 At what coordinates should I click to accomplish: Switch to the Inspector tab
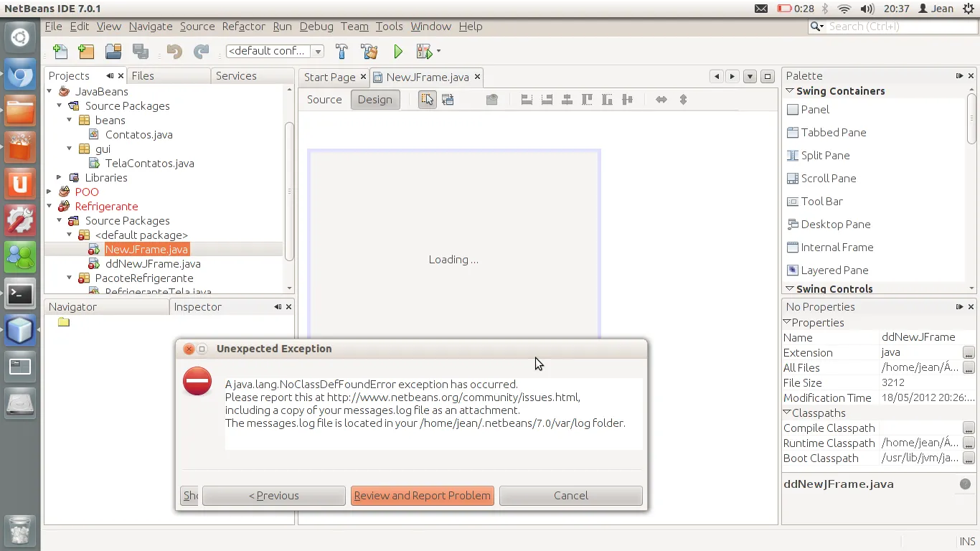tap(197, 307)
